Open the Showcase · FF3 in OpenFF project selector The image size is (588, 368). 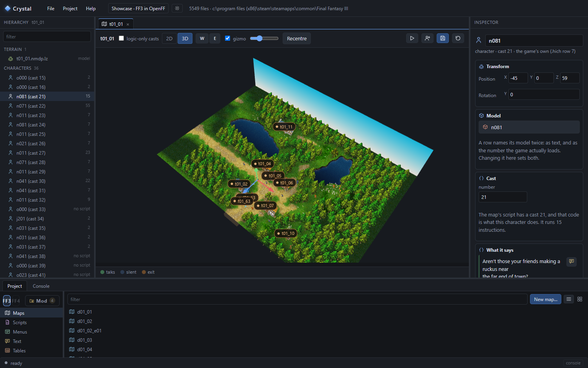click(x=138, y=8)
